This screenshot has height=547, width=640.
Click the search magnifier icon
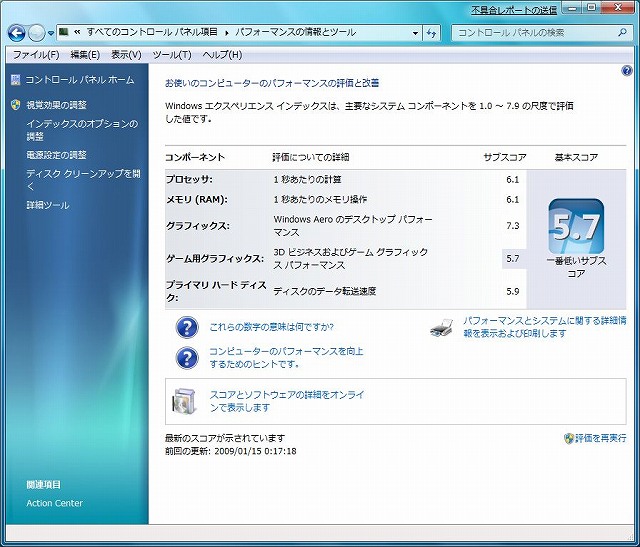tap(622, 32)
